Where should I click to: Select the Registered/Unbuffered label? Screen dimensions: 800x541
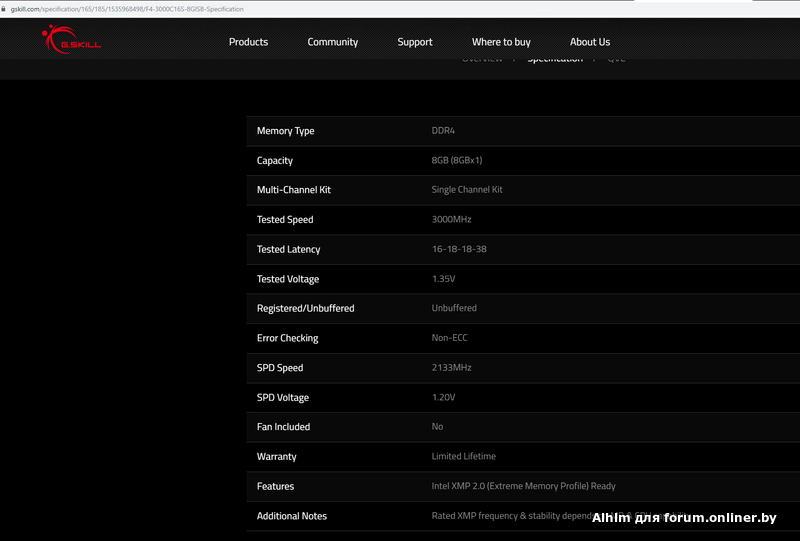click(x=305, y=308)
